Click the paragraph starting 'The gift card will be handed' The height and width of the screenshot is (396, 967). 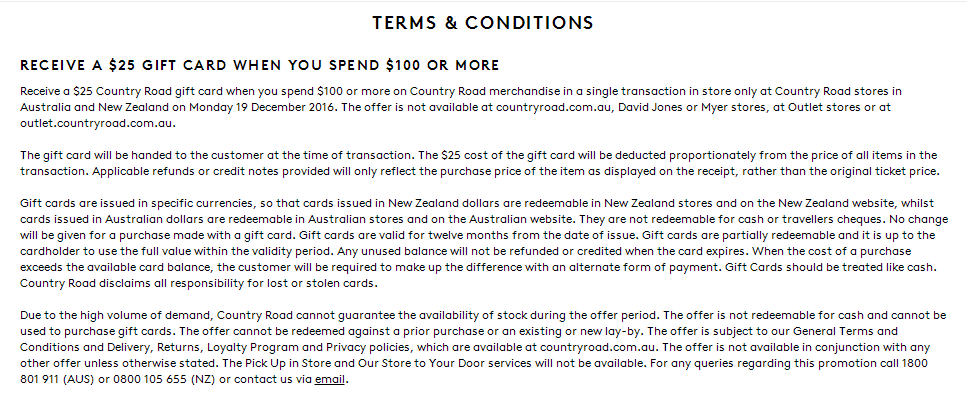(x=479, y=163)
